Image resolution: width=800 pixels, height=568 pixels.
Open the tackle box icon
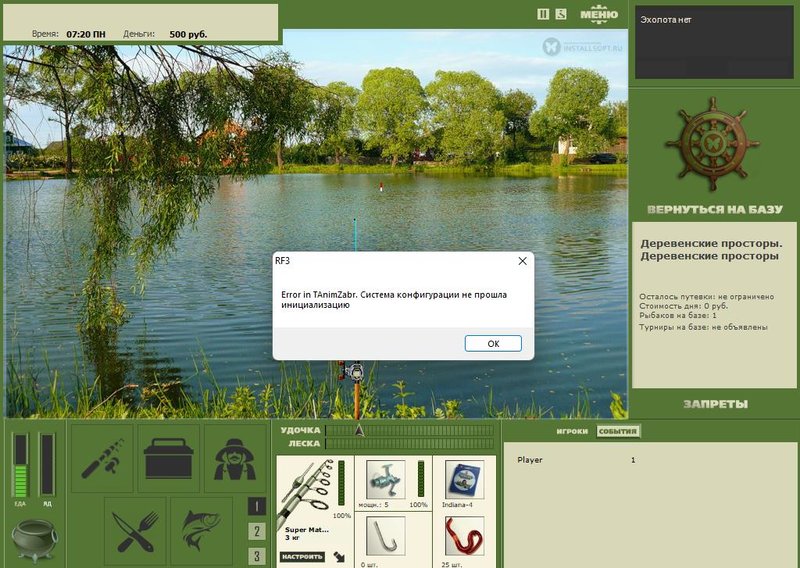[168, 458]
